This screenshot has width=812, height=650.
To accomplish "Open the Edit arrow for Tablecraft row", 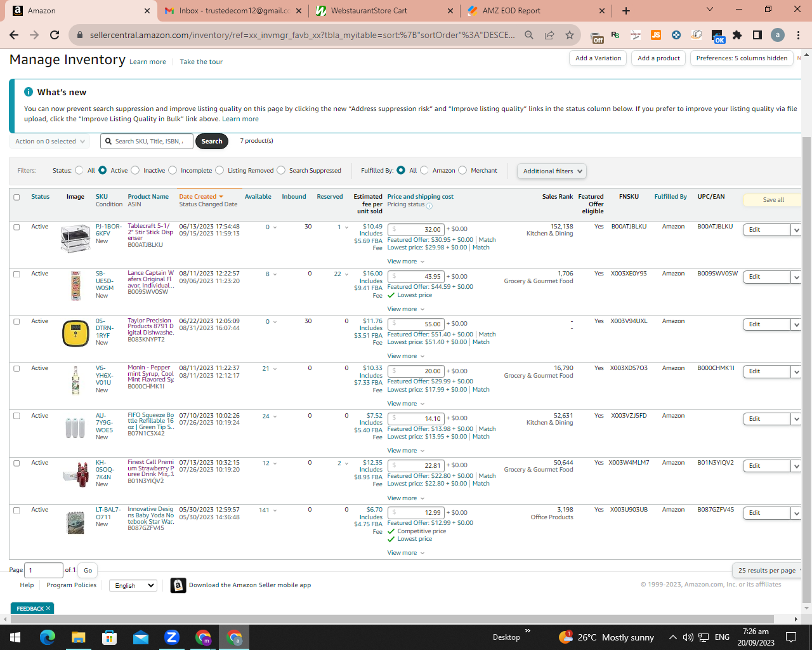I will point(796,230).
